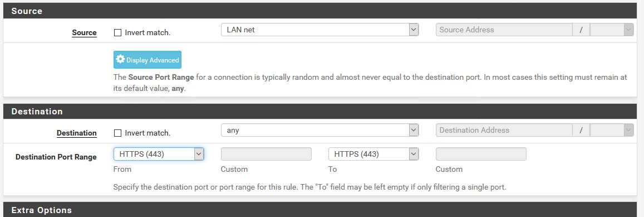
Task: Click the To Custom port input field
Action: click(481, 154)
